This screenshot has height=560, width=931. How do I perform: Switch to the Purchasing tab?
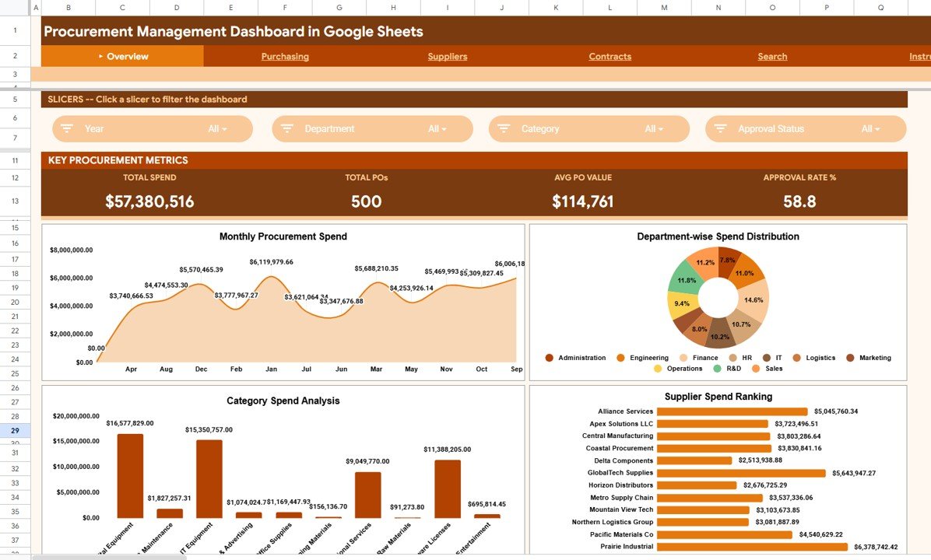pyautogui.click(x=285, y=56)
